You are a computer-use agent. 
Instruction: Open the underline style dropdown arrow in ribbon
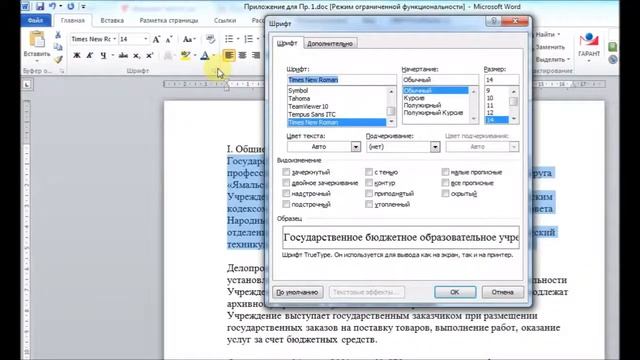pos(112,55)
